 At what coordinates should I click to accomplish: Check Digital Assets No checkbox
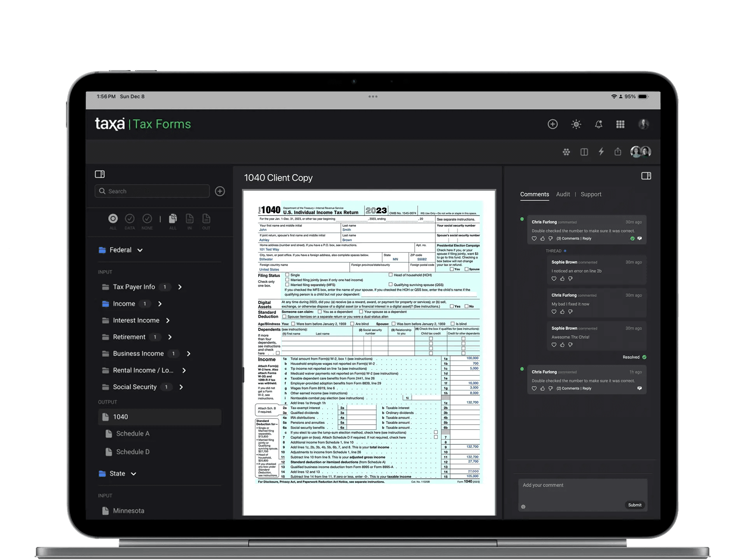(x=466, y=306)
